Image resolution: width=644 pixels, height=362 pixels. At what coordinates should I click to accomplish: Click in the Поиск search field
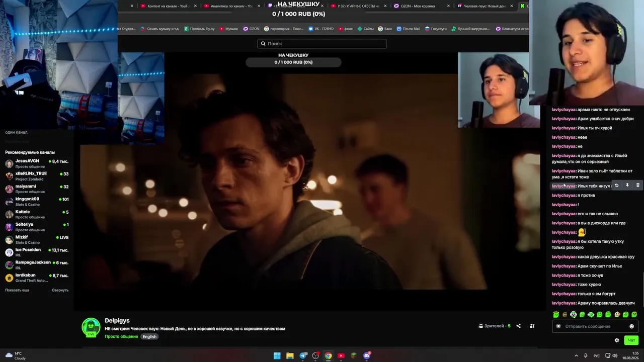click(x=322, y=44)
